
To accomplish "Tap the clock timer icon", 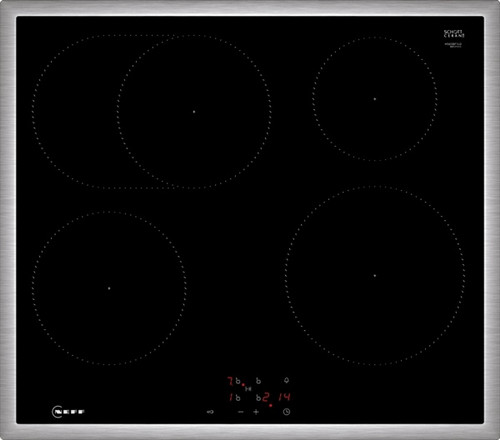I will point(286,412).
